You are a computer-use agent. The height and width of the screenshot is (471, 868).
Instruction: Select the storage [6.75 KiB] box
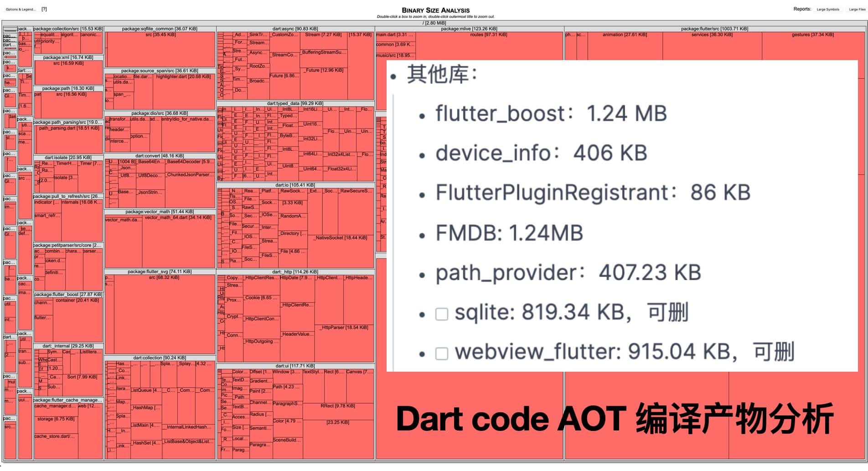click(x=56, y=425)
